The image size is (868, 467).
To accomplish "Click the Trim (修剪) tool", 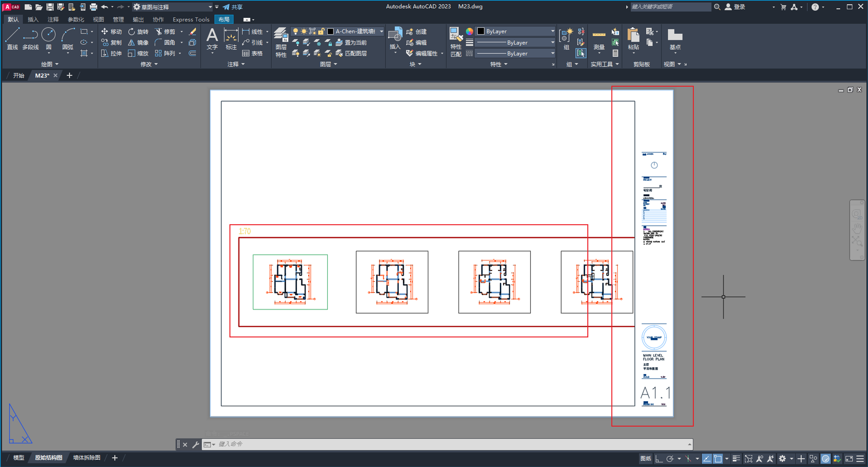I will click(x=165, y=32).
